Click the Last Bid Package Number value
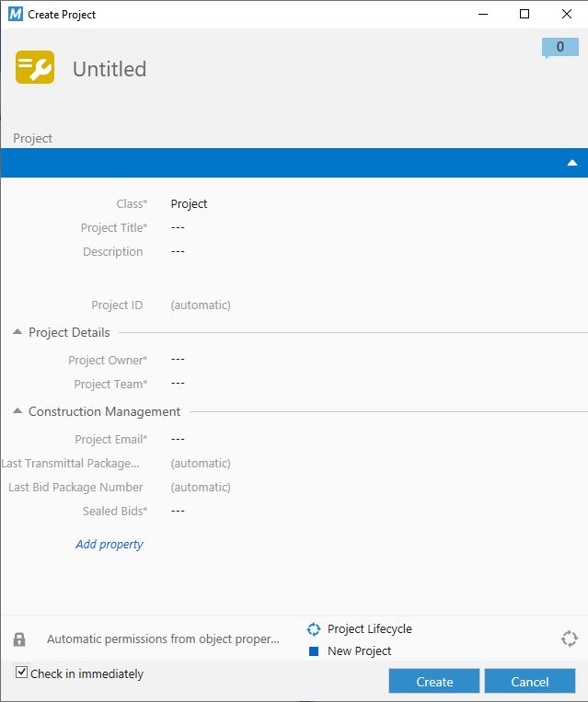 click(201, 487)
